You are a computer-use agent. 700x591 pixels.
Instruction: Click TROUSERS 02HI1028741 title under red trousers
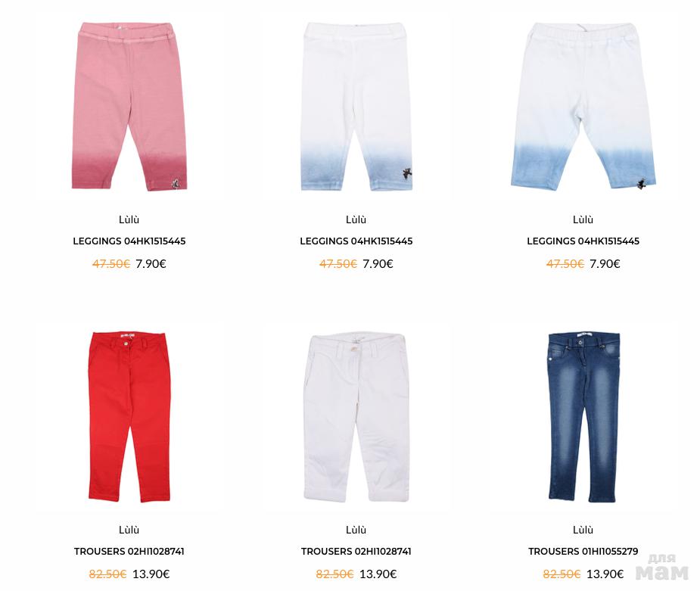pyautogui.click(x=129, y=552)
